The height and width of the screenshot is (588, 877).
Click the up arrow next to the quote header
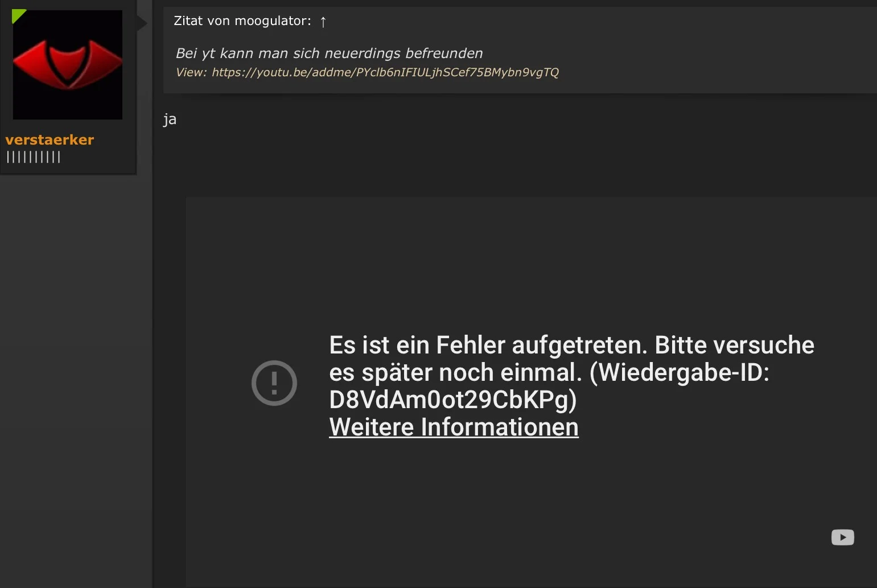[323, 22]
